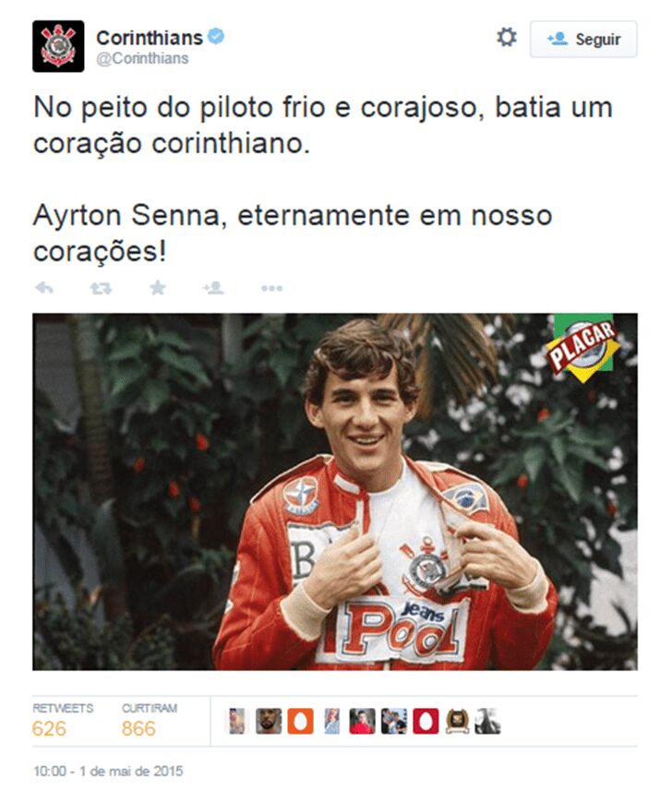Retweet this Corinthians tweet
The height and width of the screenshot is (802, 672).
click(x=101, y=289)
